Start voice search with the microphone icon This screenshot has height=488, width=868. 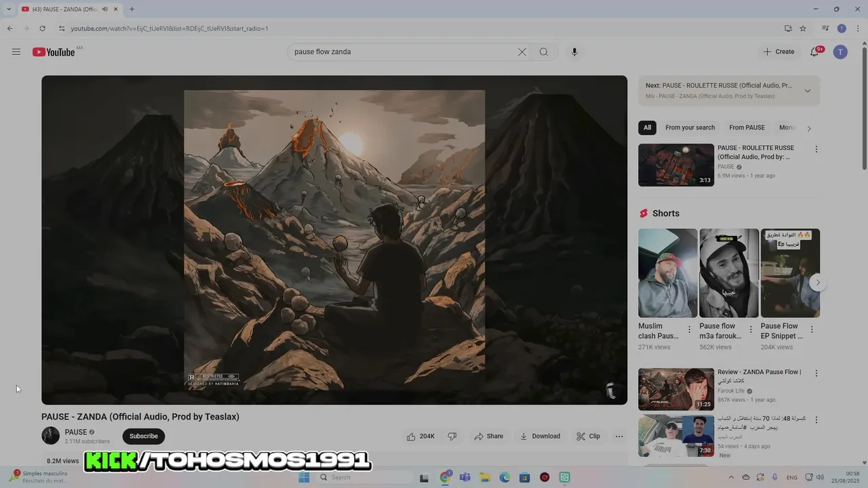click(574, 52)
